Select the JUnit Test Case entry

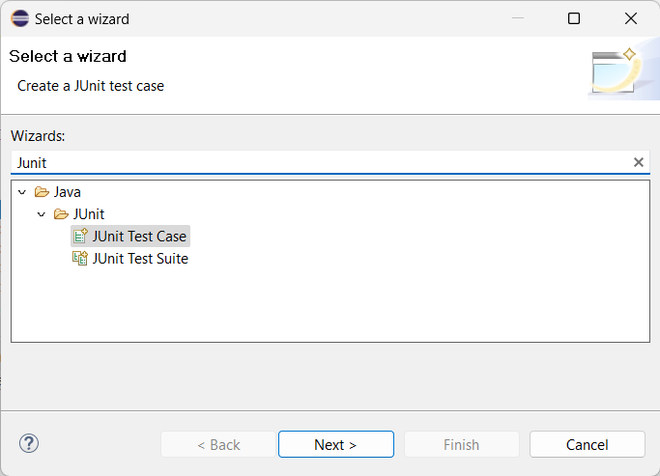[139, 237]
